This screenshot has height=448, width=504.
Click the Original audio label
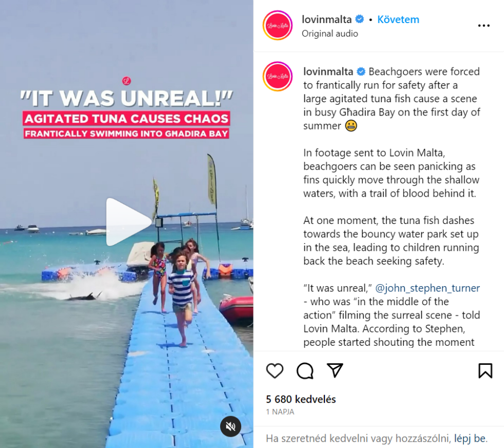coord(330,33)
